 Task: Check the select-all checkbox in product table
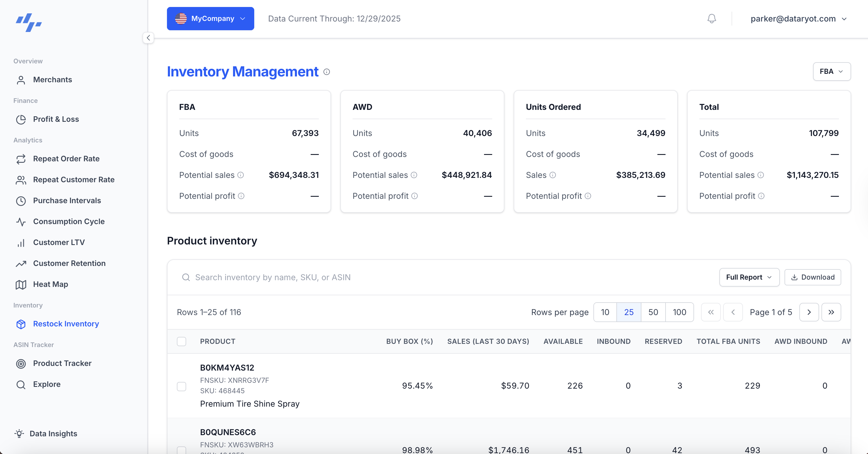click(182, 341)
